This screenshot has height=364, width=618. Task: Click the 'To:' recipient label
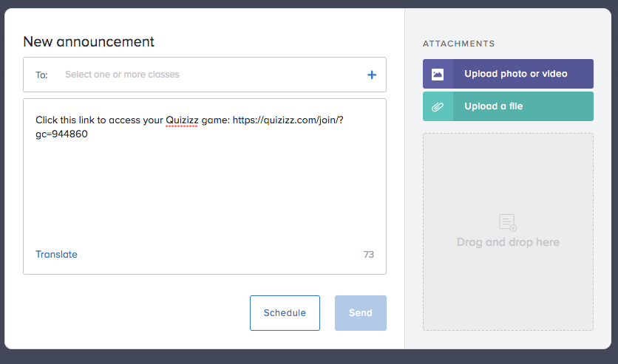click(41, 75)
